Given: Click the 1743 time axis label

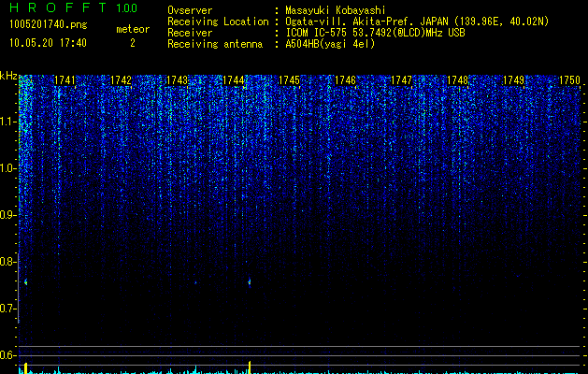Looking at the screenshot, I should (177, 80).
